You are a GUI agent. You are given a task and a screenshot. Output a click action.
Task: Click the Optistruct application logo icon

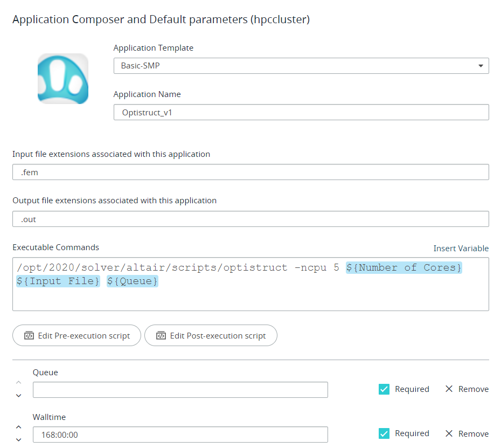pos(63,79)
